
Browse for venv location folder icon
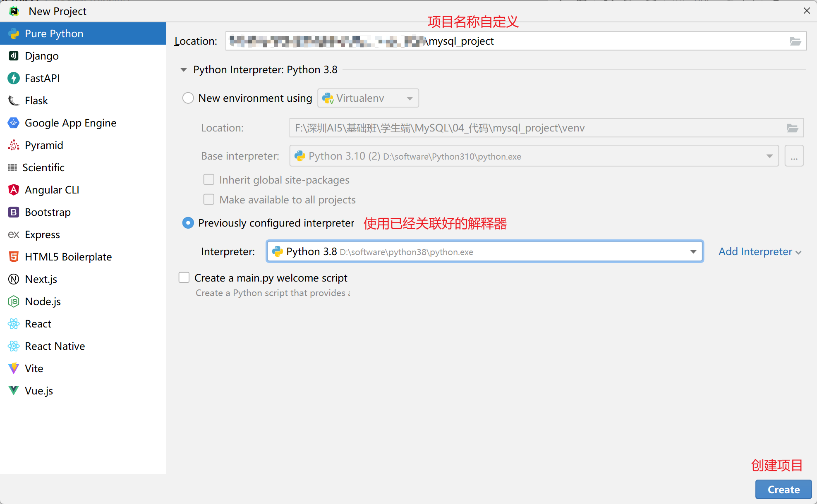792,128
